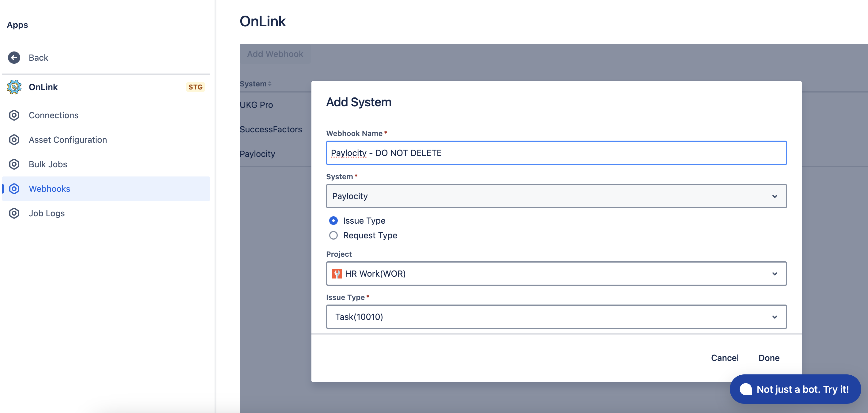This screenshot has width=868, height=413.
Task: Click the Job Logs icon
Action: (14, 213)
